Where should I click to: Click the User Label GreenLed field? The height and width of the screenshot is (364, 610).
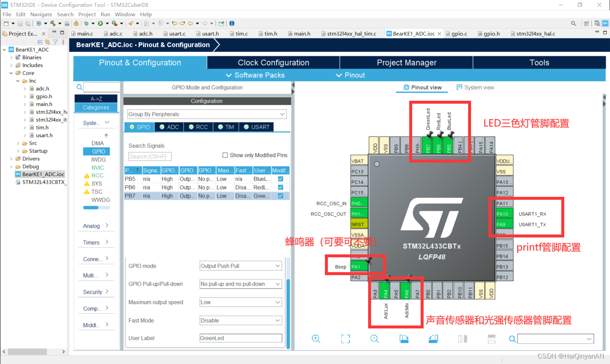click(241, 338)
